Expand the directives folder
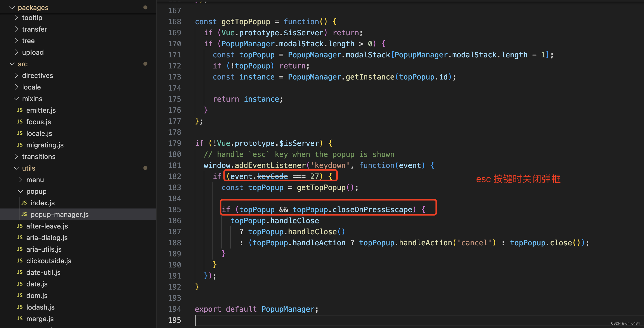This screenshot has height=328, width=644. [x=16, y=75]
